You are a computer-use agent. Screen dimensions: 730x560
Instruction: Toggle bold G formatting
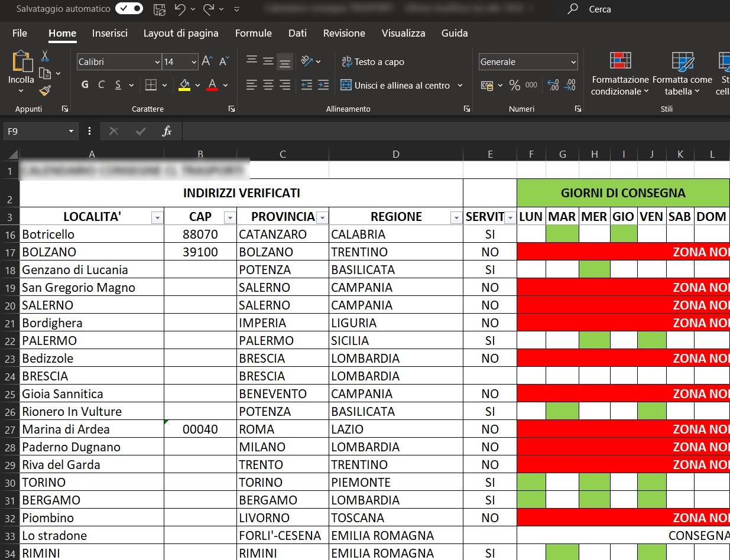[x=85, y=85]
